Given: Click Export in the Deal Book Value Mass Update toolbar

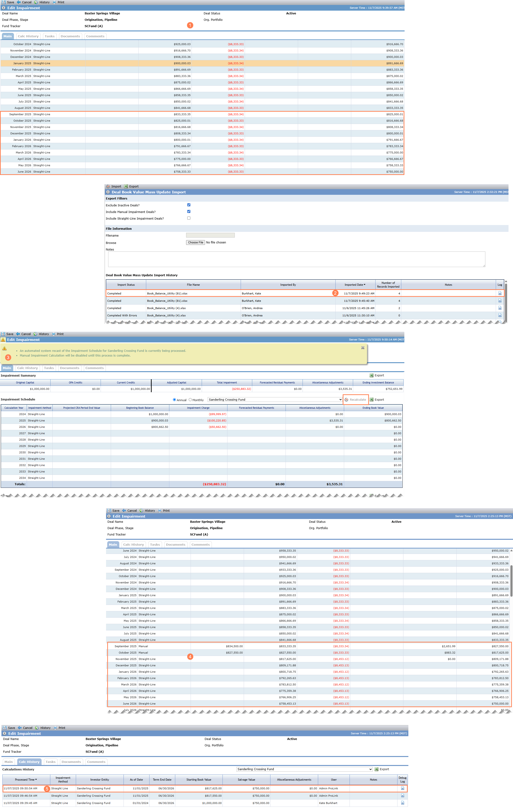Looking at the screenshot, I should (x=131, y=187).
